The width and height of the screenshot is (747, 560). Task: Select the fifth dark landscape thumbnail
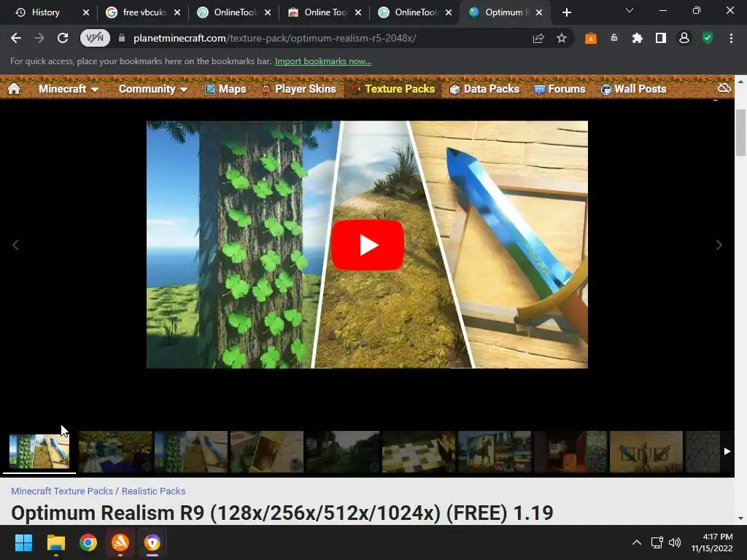343,451
